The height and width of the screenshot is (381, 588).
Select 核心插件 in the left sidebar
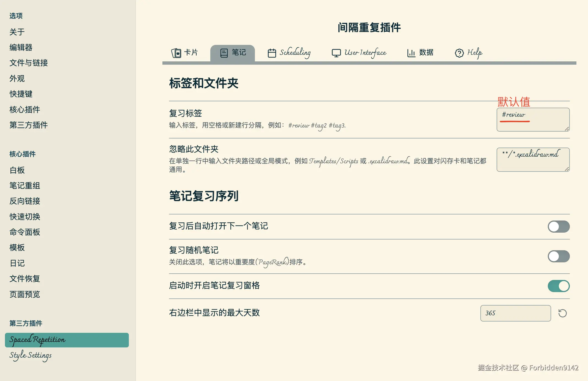(x=24, y=110)
